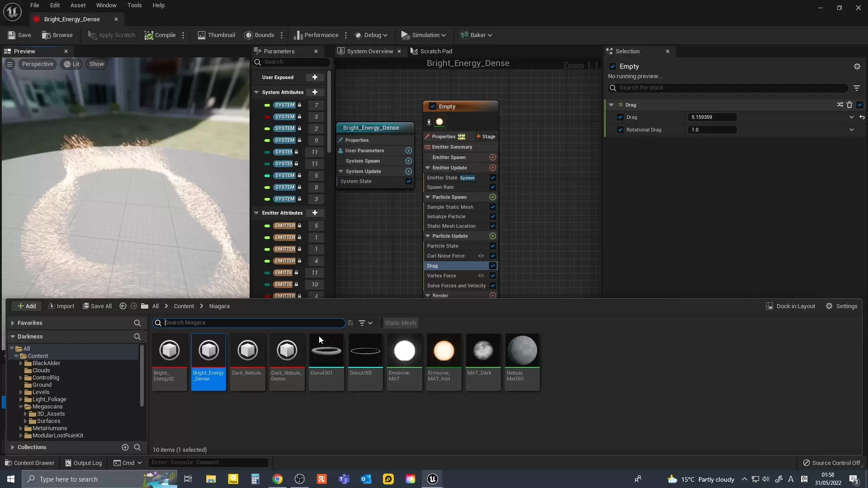Click the Save All button
868x488 pixels.
[97, 306]
